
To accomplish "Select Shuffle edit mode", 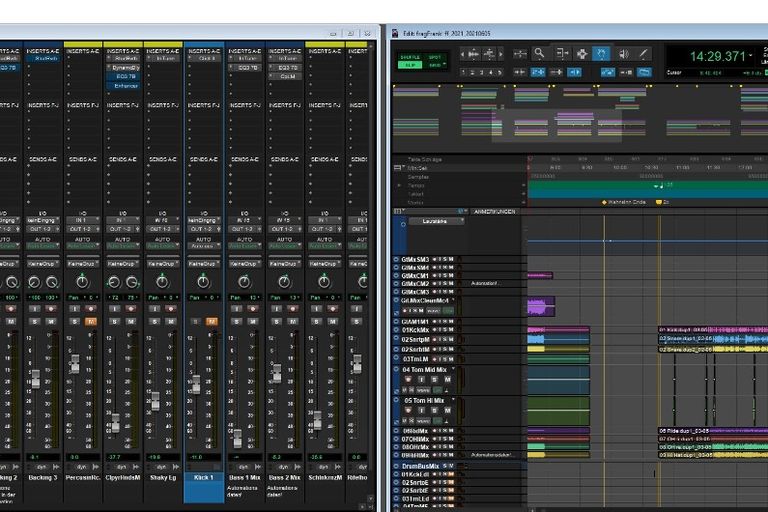I will coord(410,57).
